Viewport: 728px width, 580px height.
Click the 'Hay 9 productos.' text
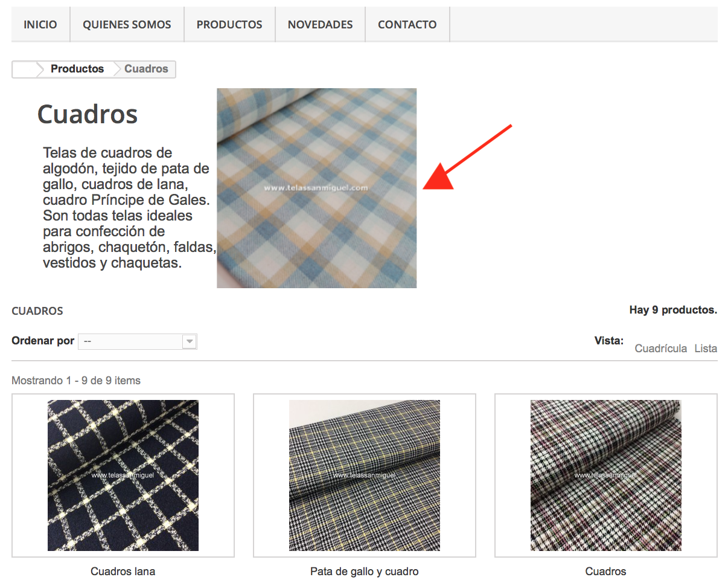pos(673,310)
